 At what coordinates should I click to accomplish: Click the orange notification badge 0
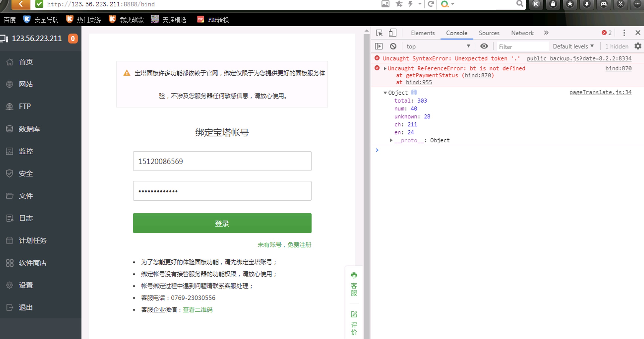point(73,38)
